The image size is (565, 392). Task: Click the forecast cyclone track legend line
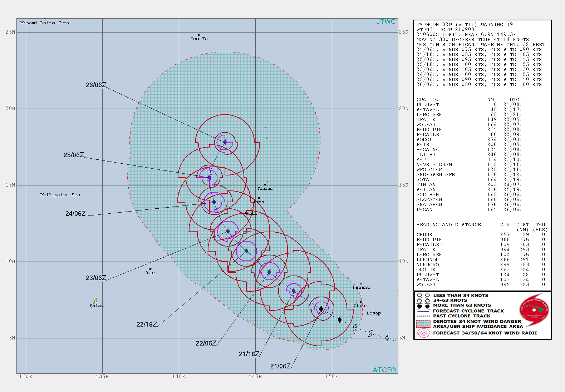(x=423, y=311)
